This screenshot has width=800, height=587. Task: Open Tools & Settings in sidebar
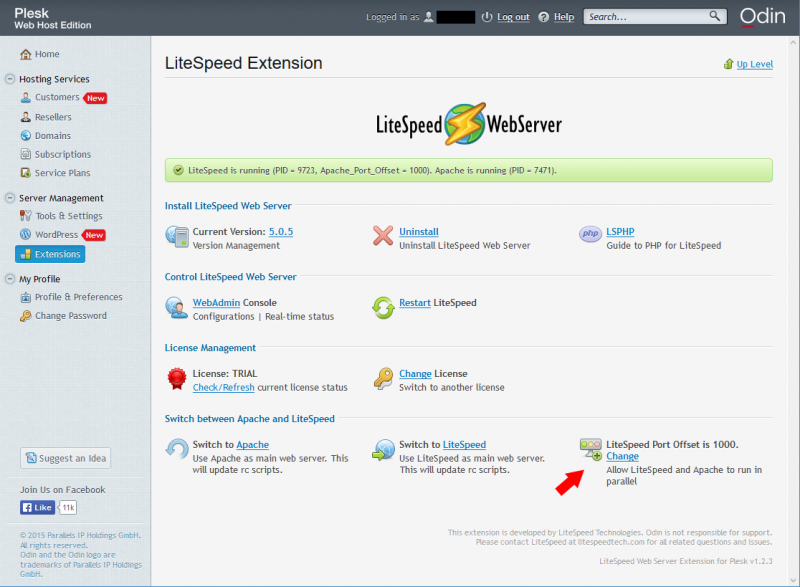click(x=69, y=216)
